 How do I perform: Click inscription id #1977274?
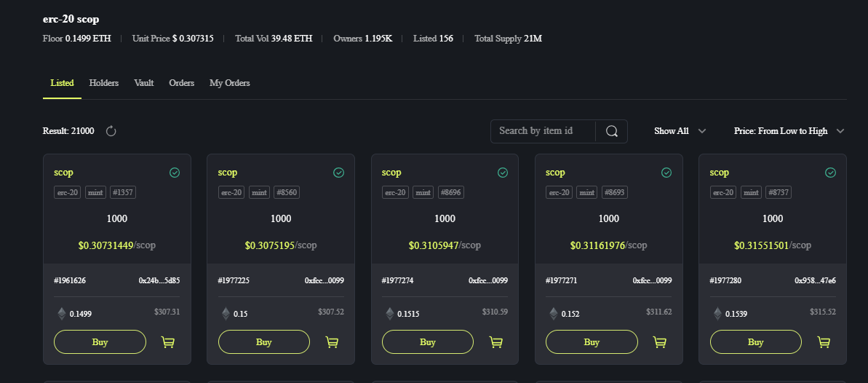point(397,280)
